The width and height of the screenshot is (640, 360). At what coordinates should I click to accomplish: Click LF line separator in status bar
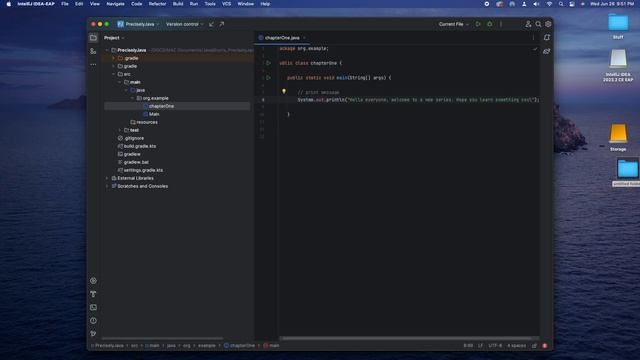point(480,346)
